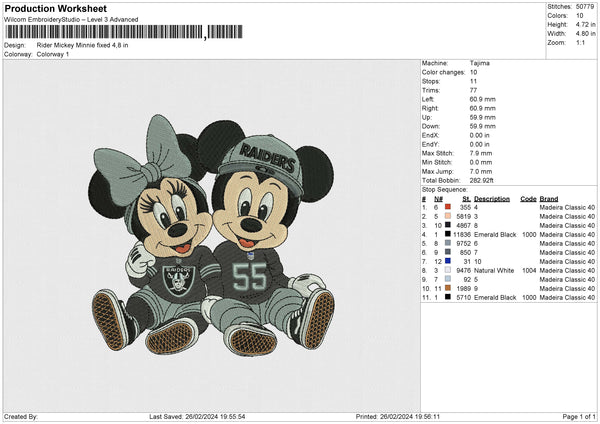Click the total bobbin value '282.92ft'
600x424 pixels.
pos(481,180)
